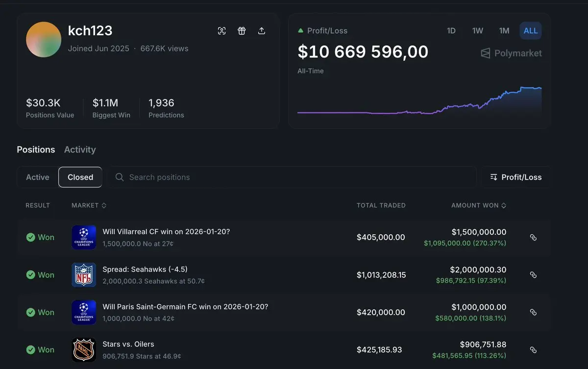588x369 pixels.
Task: Switch to the Positions tab
Action: click(x=36, y=149)
